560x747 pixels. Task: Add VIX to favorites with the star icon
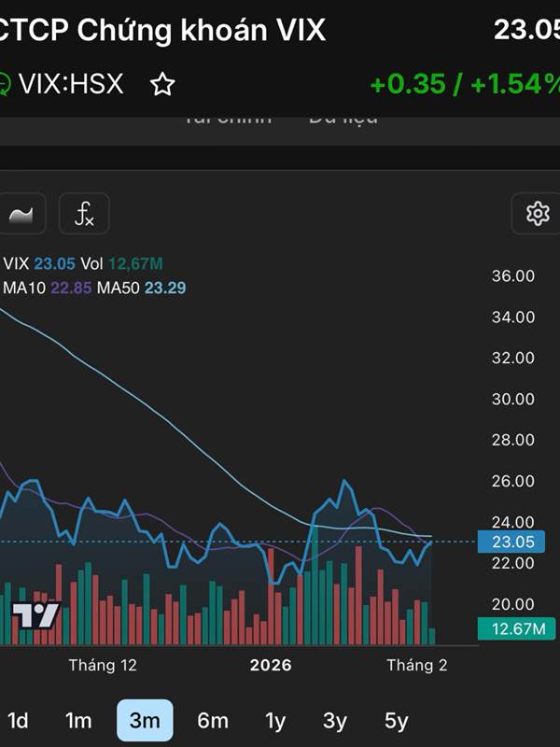[x=162, y=84]
